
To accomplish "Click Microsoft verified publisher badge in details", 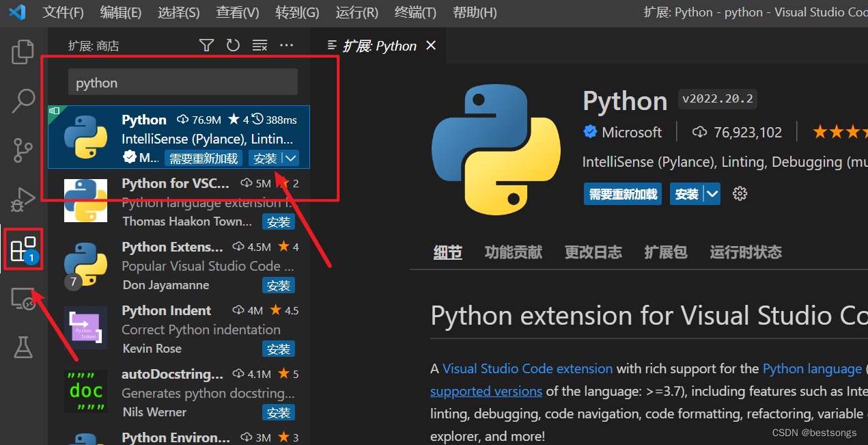I will (x=589, y=132).
